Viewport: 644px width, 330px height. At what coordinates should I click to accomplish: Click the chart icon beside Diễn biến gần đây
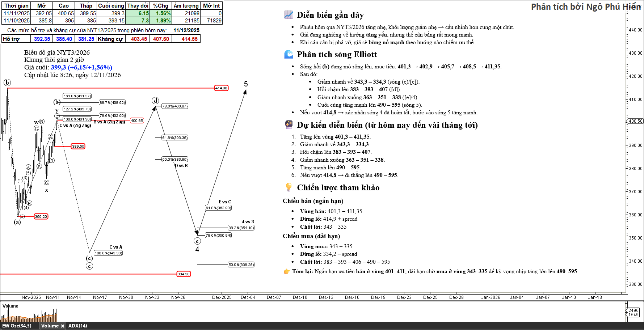coord(289,15)
